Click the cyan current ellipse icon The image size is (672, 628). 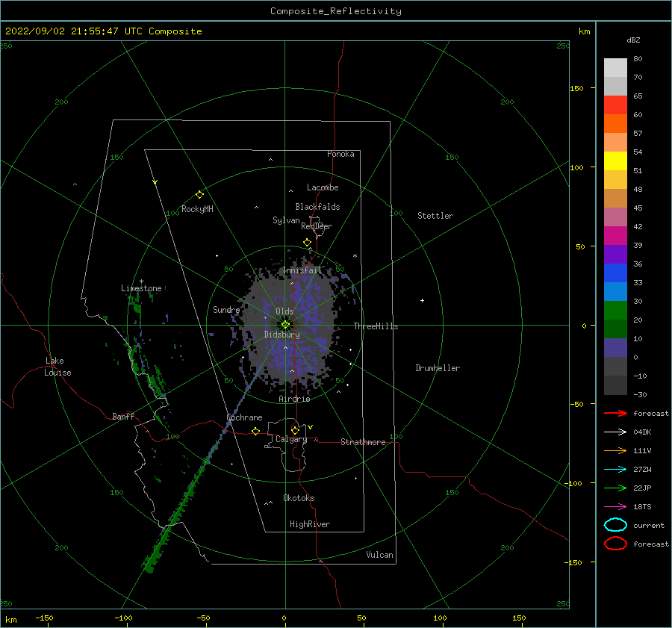615,525
